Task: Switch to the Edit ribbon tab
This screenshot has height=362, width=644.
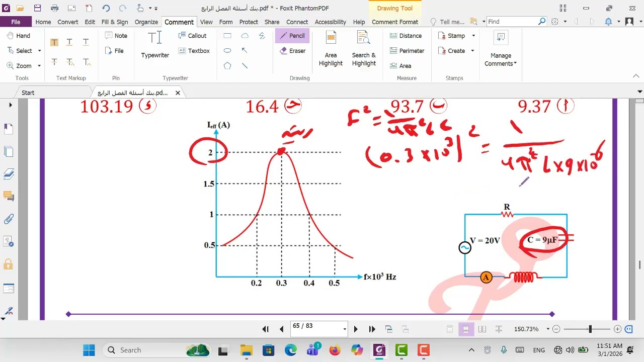Action: [x=90, y=22]
